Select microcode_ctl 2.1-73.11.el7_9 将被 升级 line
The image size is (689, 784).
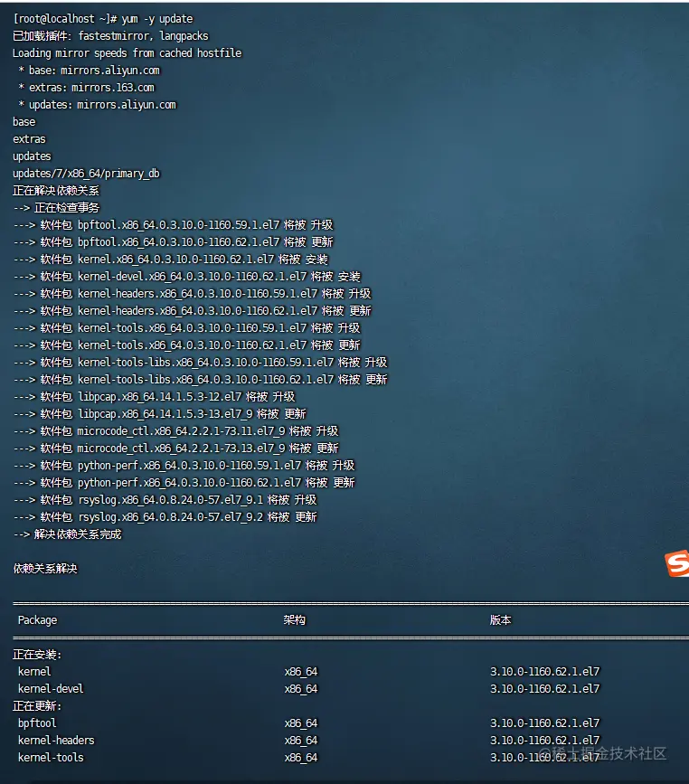[175, 431]
